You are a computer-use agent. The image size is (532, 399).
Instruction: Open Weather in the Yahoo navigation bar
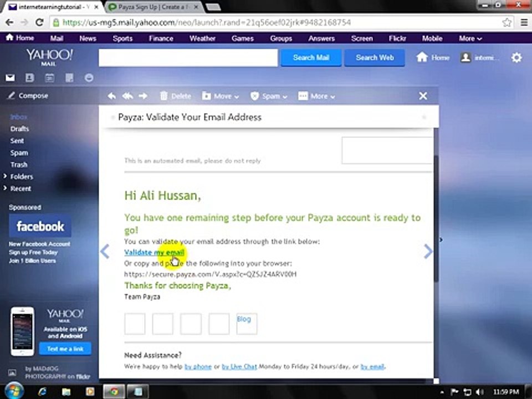point(203,39)
